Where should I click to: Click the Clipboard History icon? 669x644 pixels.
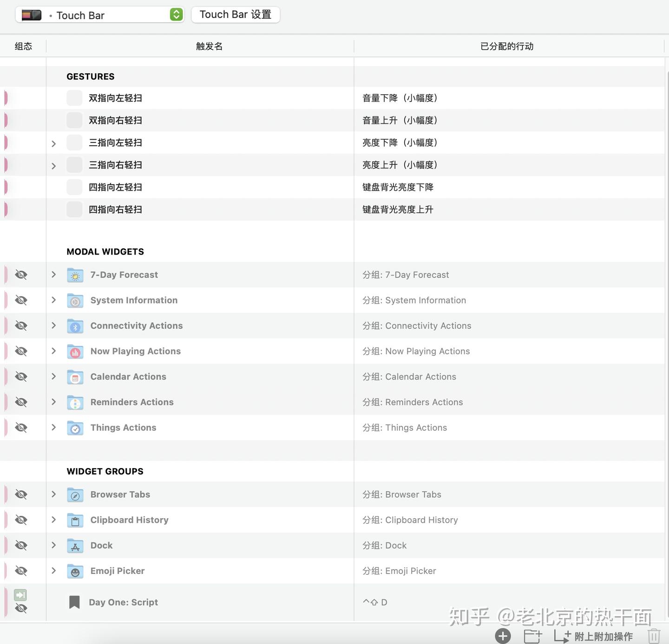pos(75,520)
